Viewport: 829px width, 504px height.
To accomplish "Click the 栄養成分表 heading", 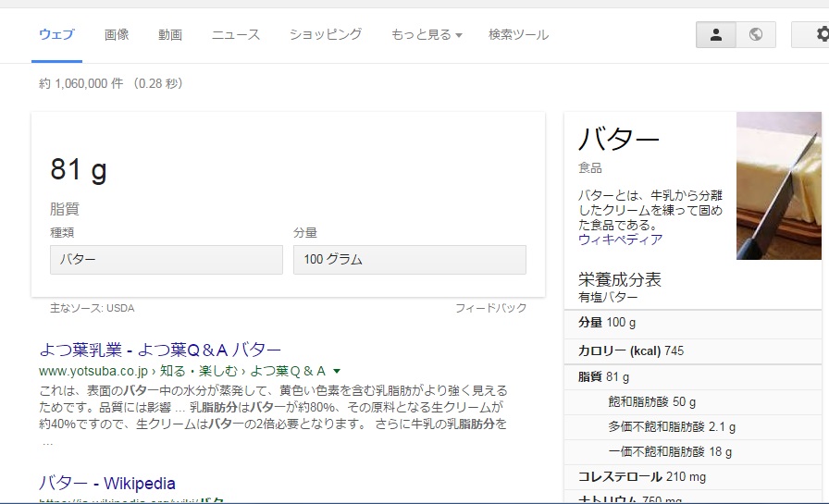I will (x=620, y=279).
